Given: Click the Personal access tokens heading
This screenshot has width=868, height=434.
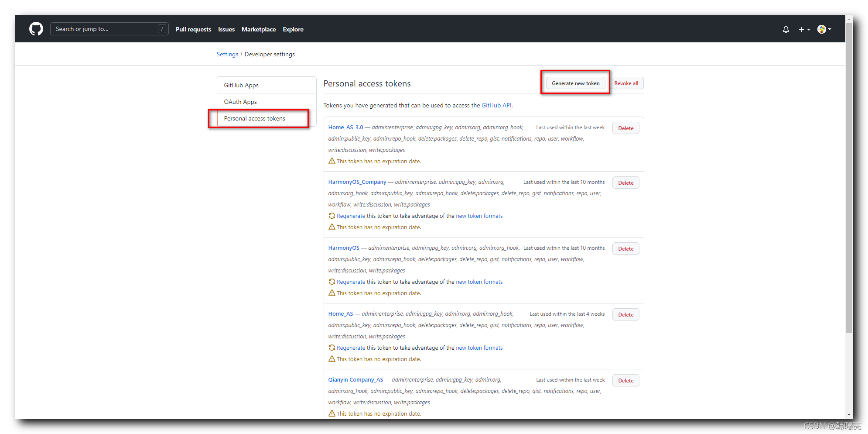Looking at the screenshot, I should pyautogui.click(x=367, y=83).
